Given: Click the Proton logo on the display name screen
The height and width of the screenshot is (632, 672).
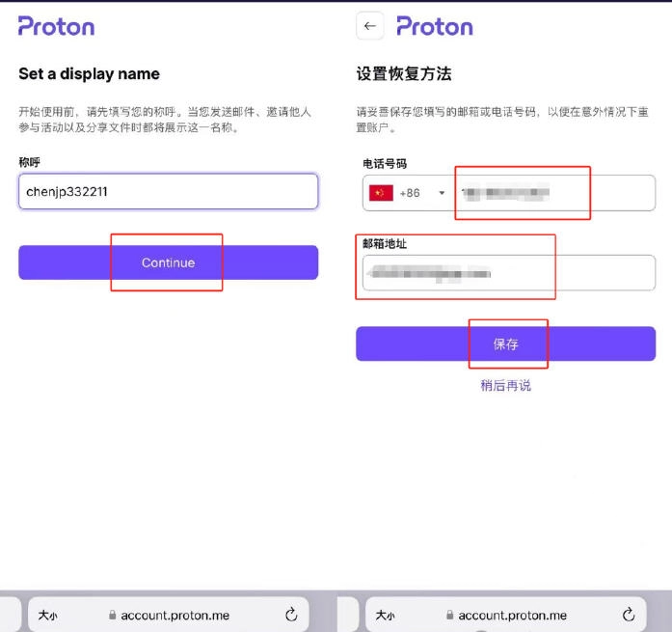Looking at the screenshot, I should 57,26.
